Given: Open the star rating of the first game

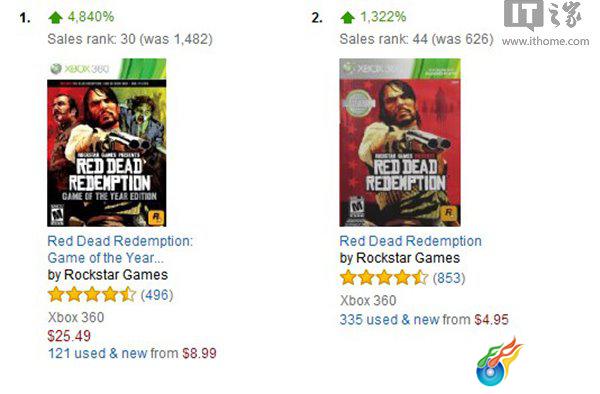Looking at the screenshot, I should pos(92,295).
